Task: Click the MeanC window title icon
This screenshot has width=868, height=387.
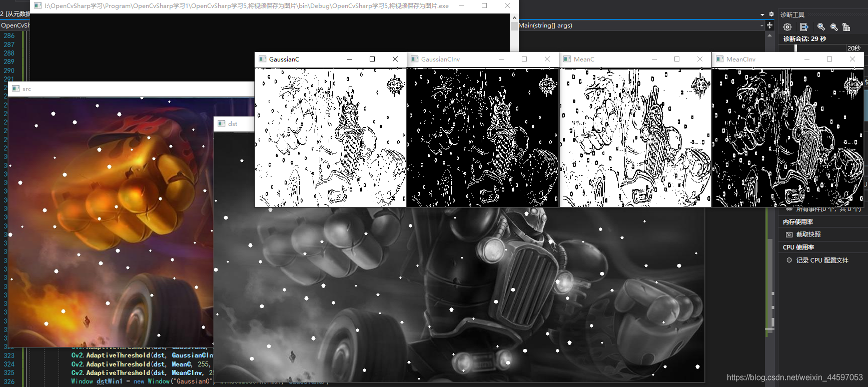Action: coord(567,59)
